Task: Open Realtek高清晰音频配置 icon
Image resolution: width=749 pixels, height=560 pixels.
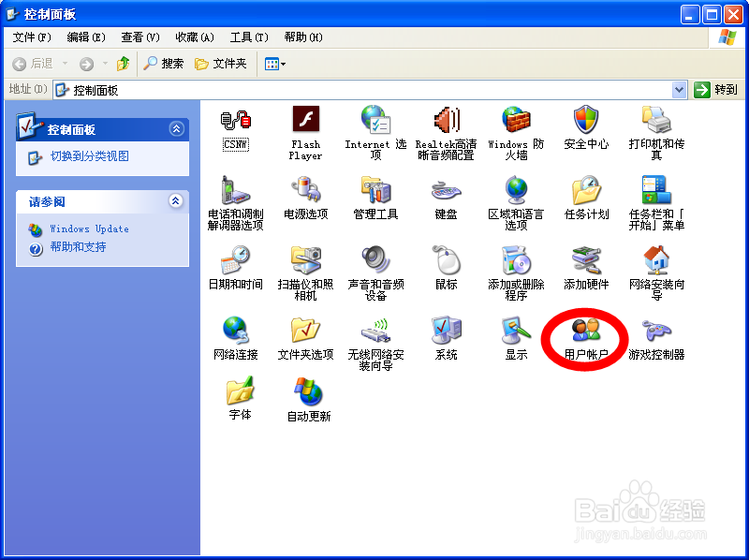Action: pos(446,120)
